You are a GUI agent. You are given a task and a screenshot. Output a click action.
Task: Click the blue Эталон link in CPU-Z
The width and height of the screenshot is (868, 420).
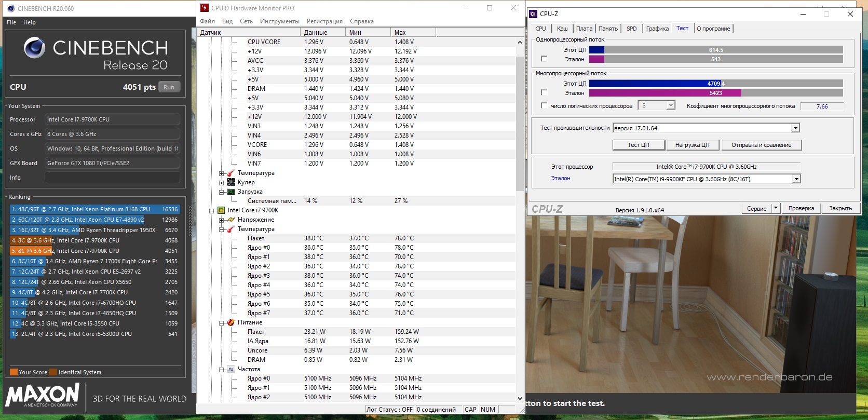[561, 178]
